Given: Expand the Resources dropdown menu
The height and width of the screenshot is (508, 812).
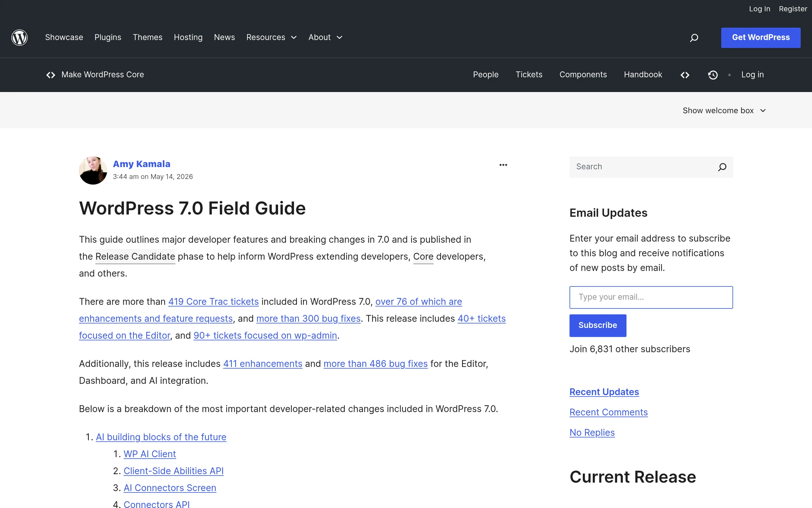Looking at the screenshot, I should coord(272,37).
